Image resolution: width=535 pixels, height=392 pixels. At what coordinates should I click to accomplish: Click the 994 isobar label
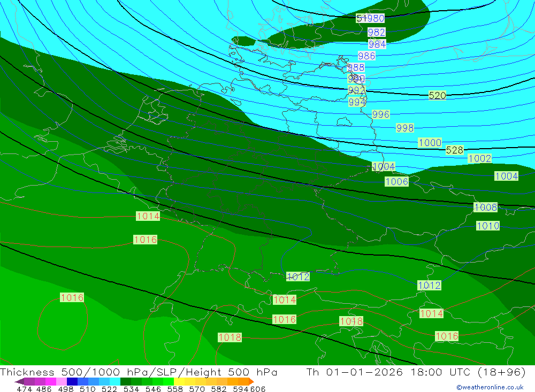[357, 102]
